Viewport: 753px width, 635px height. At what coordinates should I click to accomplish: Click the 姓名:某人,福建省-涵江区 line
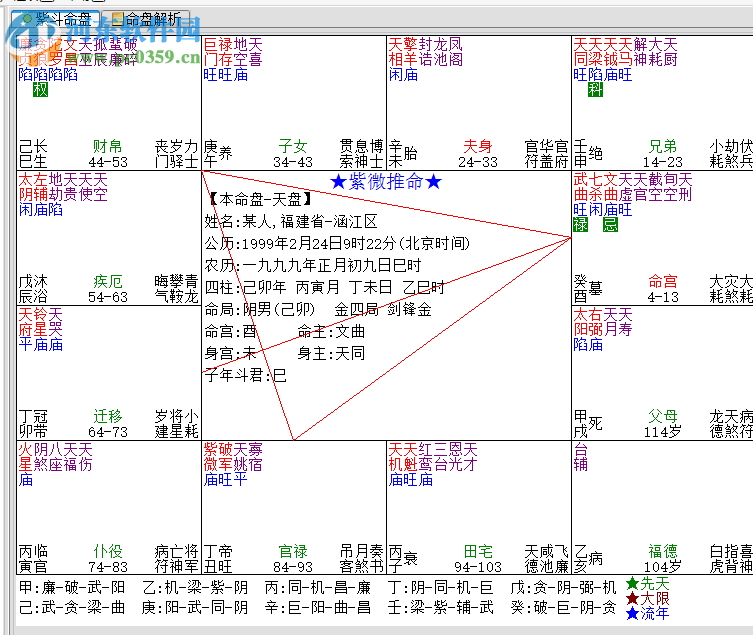pyautogui.click(x=291, y=221)
